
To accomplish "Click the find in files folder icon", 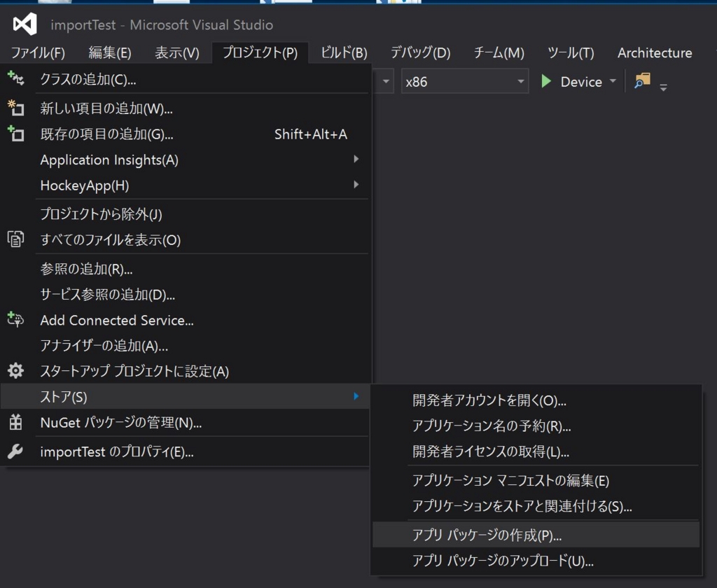I will 643,80.
